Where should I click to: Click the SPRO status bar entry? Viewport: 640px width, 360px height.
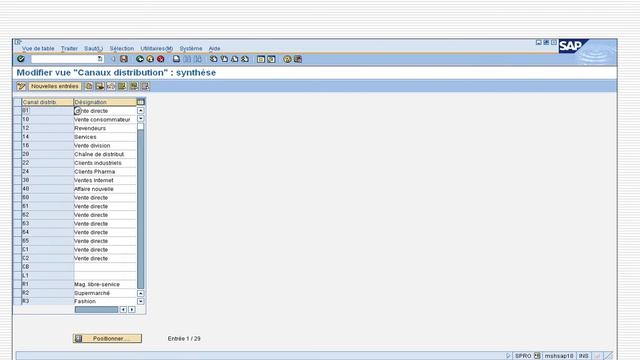point(523,356)
